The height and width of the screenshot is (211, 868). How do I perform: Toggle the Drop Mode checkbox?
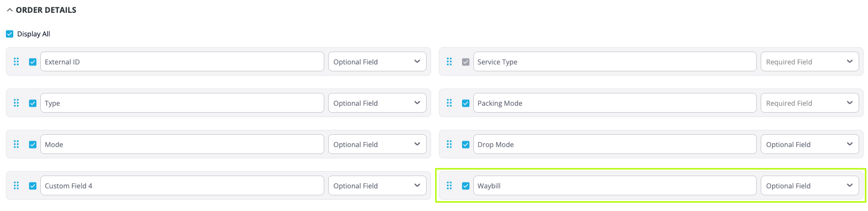pos(465,145)
